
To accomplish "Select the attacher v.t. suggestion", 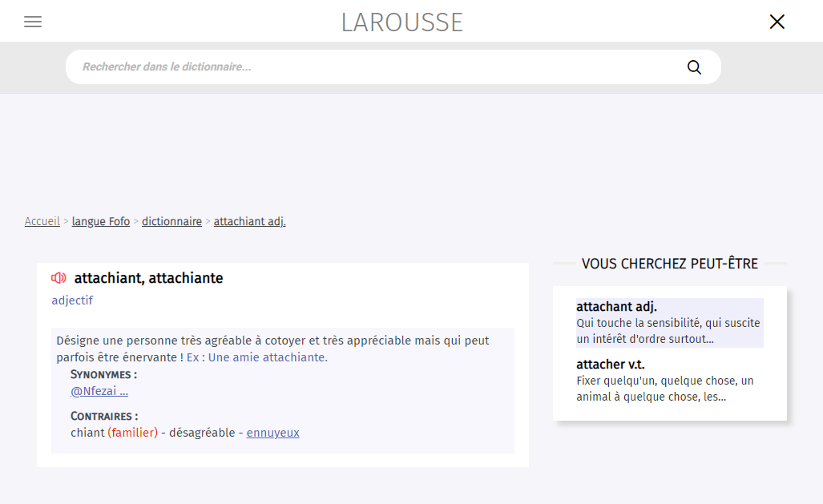I will coord(611,365).
